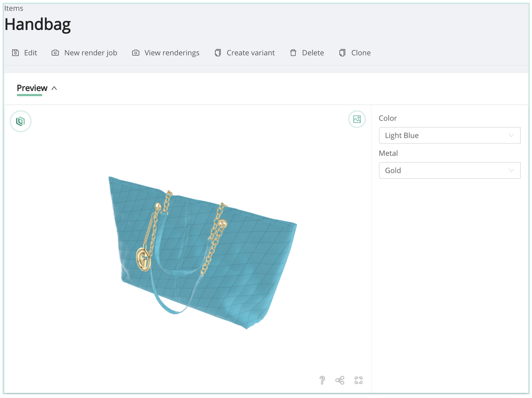Collapse the Preview section using the chevron
This screenshot has height=398, width=532.
coord(54,88)
